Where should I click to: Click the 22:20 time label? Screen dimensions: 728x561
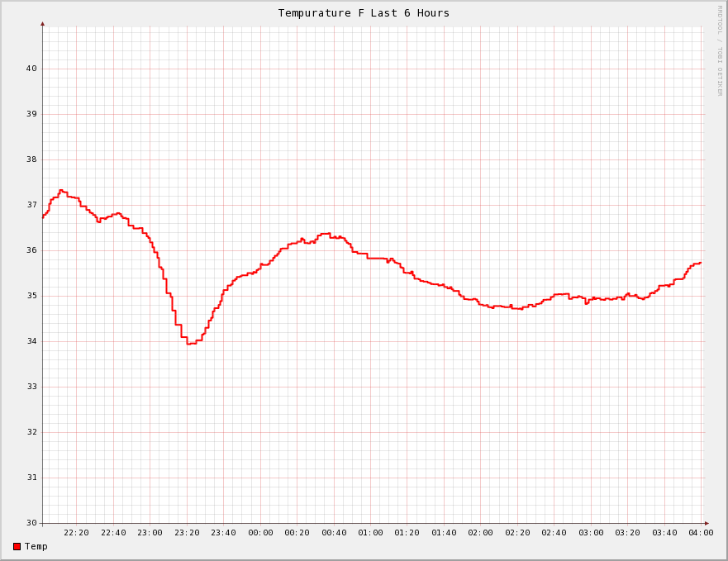(76, 533)
